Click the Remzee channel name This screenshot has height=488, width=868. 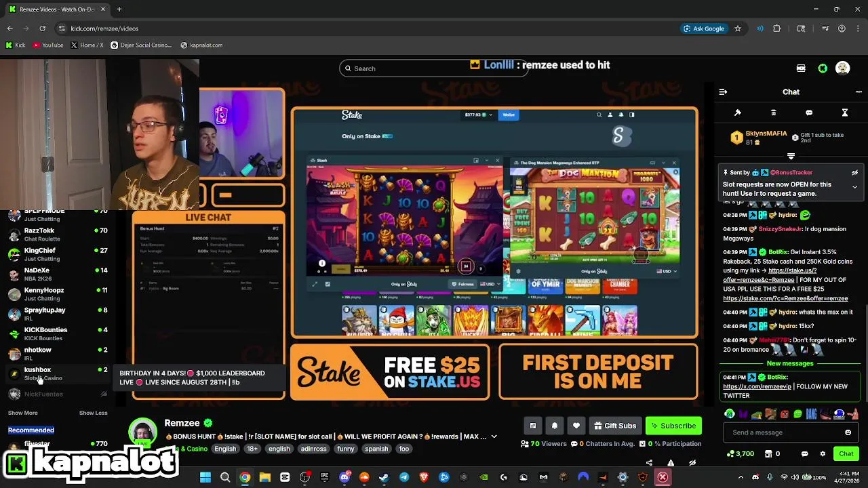point(182,423)
